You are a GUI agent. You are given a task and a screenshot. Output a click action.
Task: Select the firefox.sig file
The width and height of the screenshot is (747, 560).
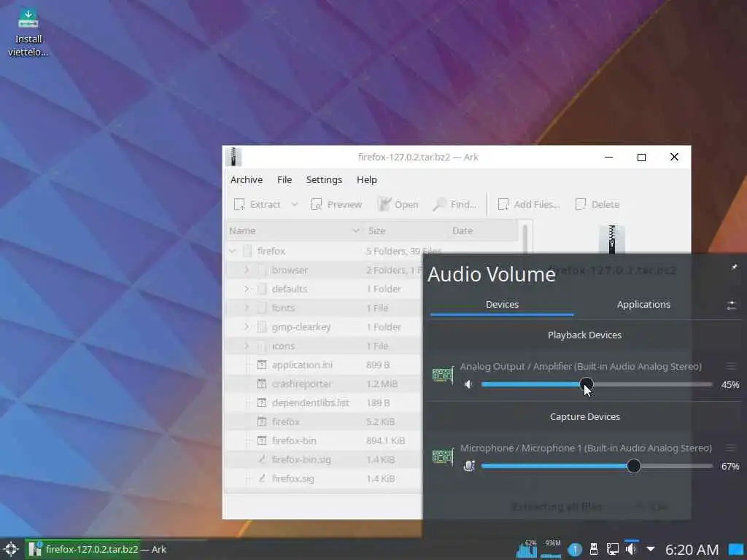pyautogui.click(x=324, y=478)
